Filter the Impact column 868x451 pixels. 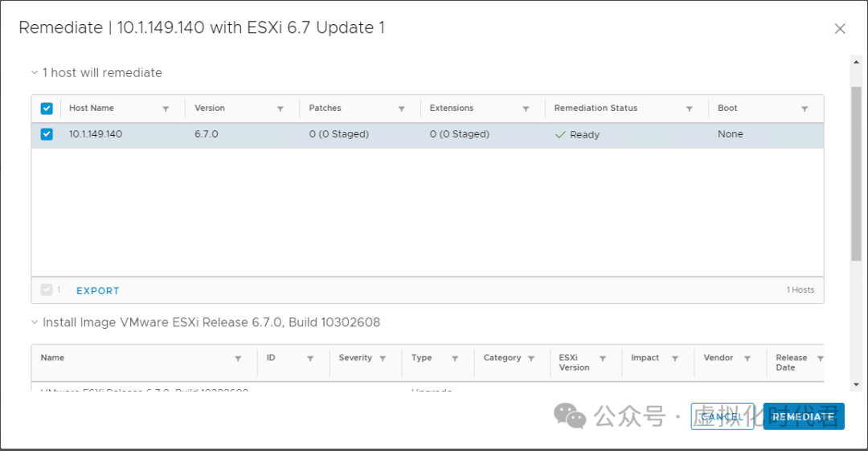(x=675, y=359)
